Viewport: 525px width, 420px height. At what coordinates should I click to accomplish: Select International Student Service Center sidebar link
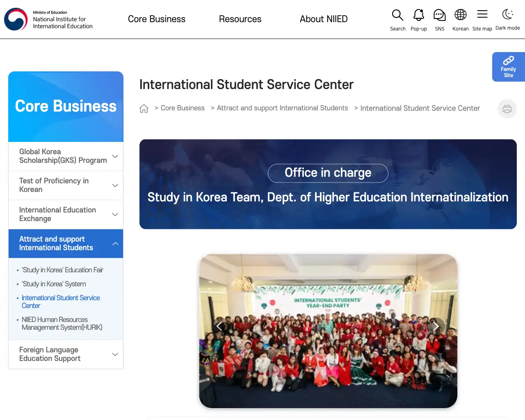(61, 302)
